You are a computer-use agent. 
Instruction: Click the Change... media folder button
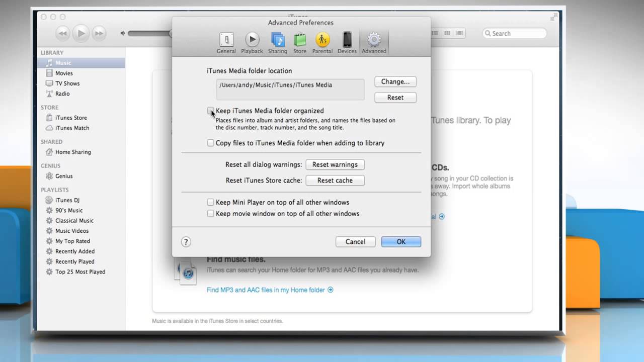(x=395, y=81)
